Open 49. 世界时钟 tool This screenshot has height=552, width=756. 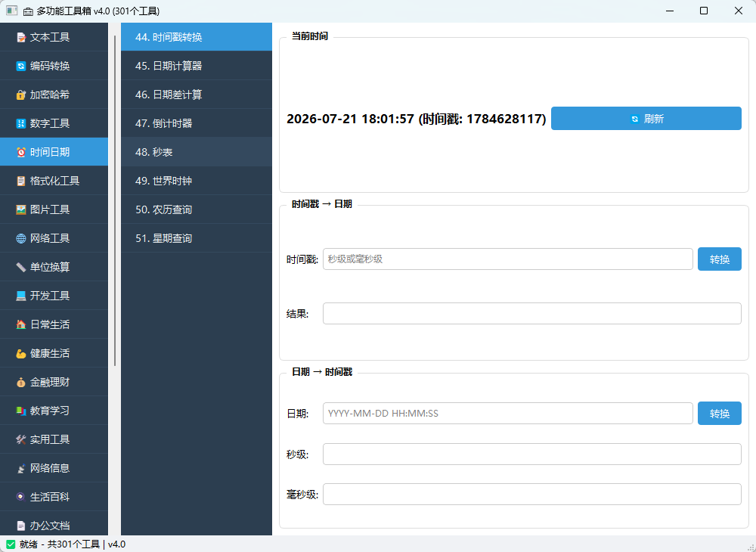tap(197, 181)
